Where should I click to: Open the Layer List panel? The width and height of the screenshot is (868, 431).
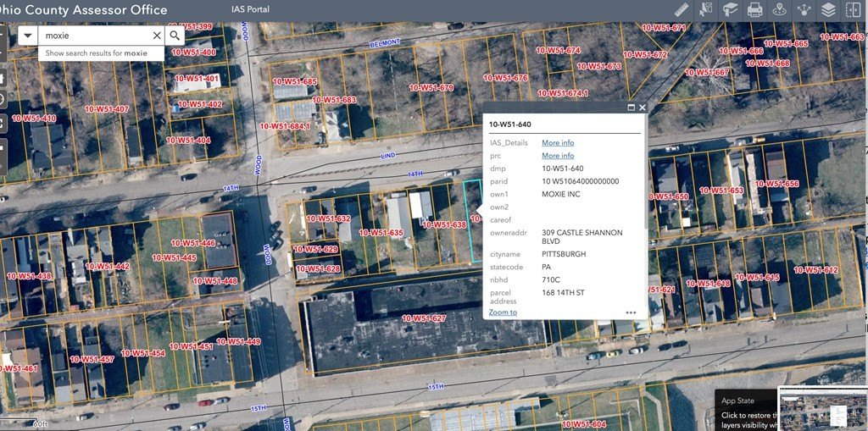click(x=828, y=10)
